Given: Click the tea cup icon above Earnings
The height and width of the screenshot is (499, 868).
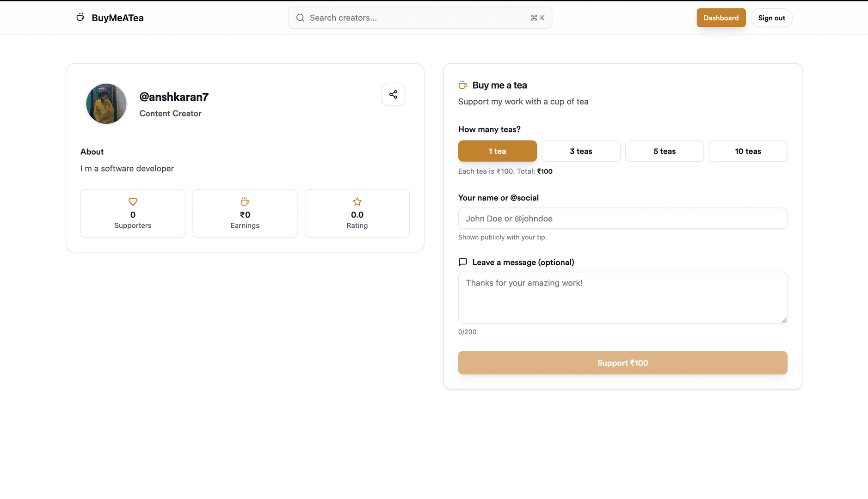Looking at the screenshot, I should [245, 201].
